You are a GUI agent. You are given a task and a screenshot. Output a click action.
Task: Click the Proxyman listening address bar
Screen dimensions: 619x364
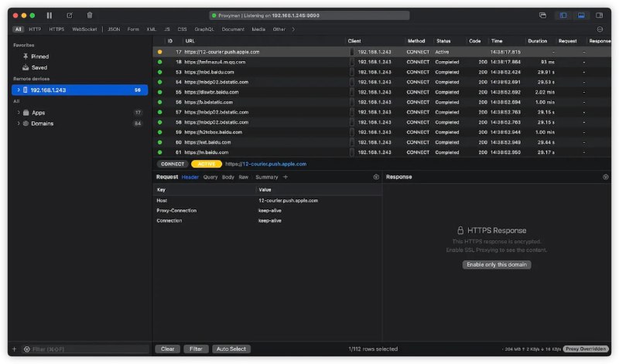coord(309,15)
